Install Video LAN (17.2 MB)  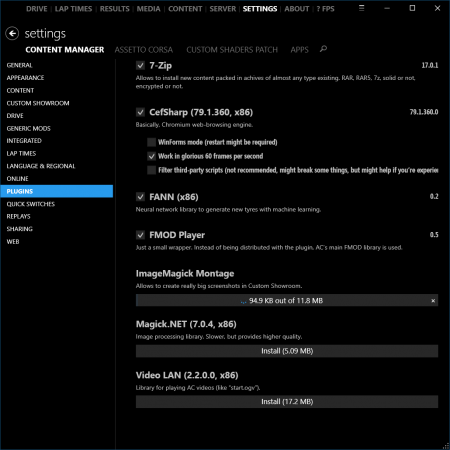point(287,402)
